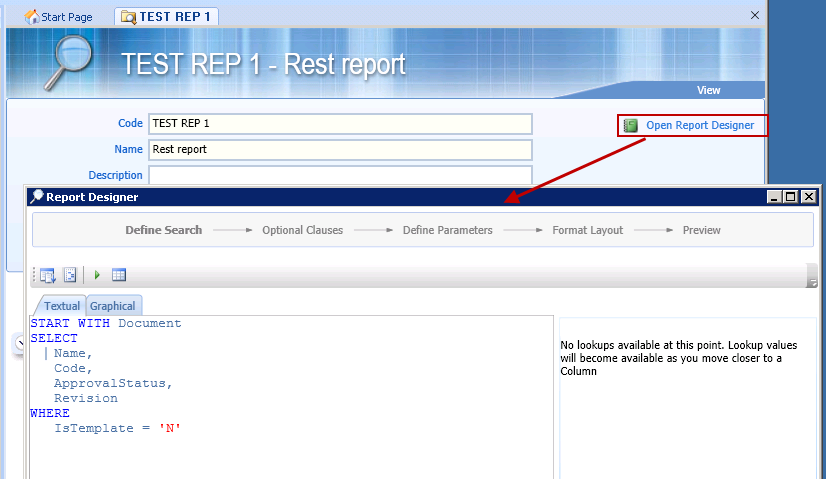826x479 pixels.
Task: Click the 'SELECT' keyword line
Action: click(54, 338)
